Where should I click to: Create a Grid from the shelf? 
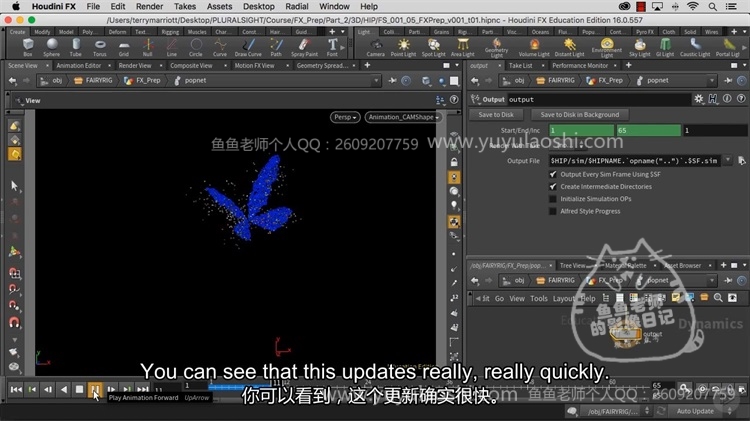(124, 47)
